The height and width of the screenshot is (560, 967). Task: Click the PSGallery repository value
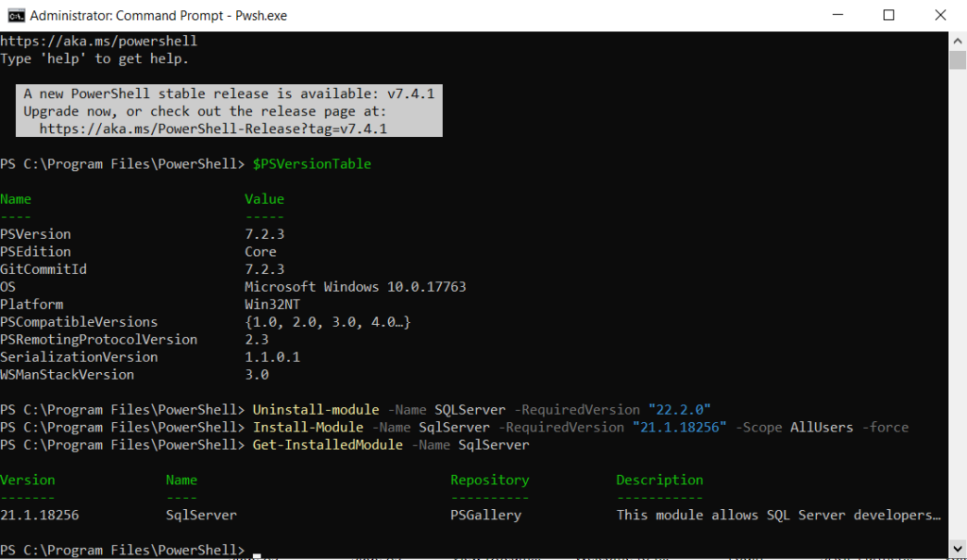485,515
